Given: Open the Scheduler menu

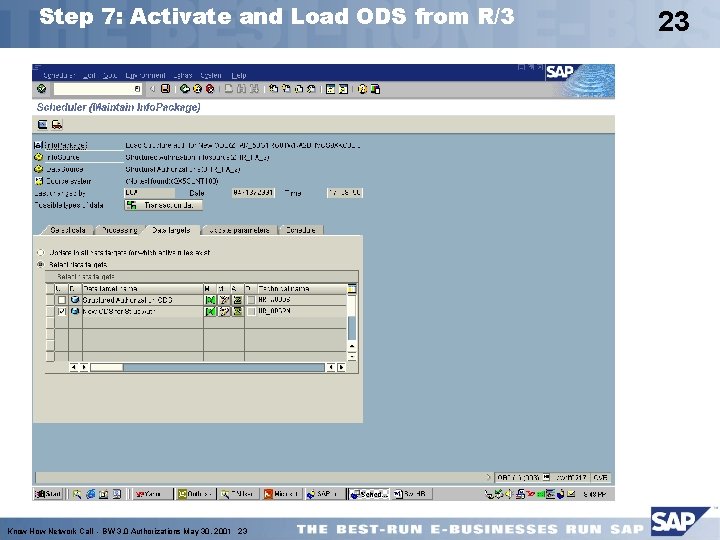Looking at the screenshot, I should pyautogui.click(x=58, y=75).
